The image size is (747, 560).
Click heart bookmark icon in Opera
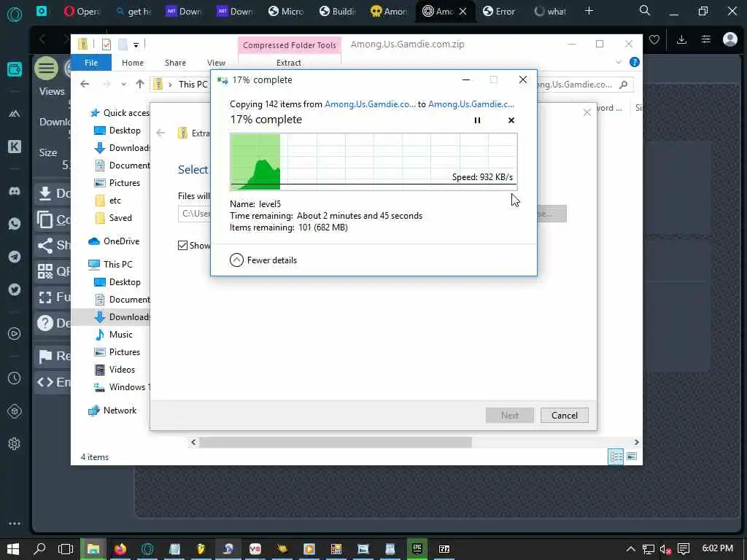click(654, 39)
